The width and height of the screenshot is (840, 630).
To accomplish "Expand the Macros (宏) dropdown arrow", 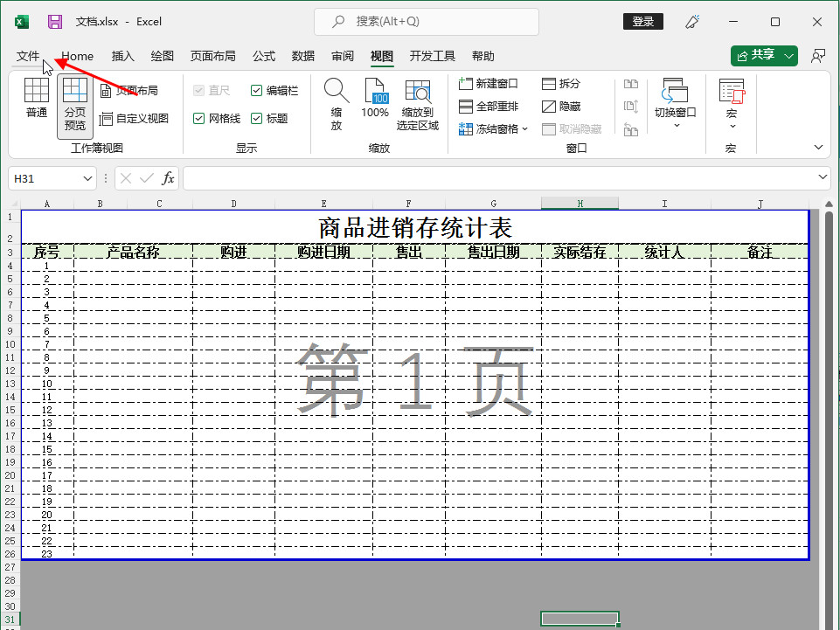I will point(732,127).
